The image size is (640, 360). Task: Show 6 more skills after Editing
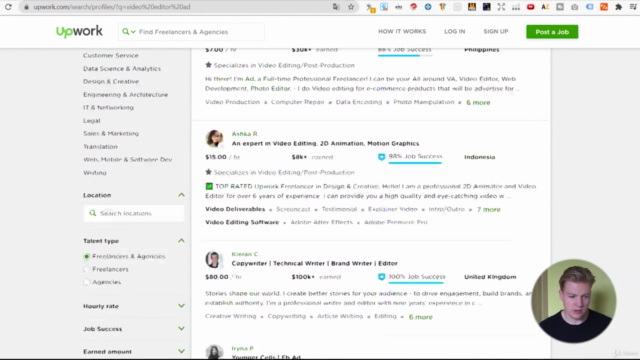pyautogui.click(x=420, y=317)
